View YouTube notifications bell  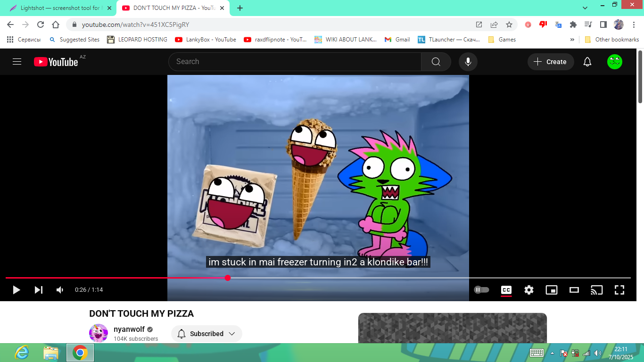[587, 62]
